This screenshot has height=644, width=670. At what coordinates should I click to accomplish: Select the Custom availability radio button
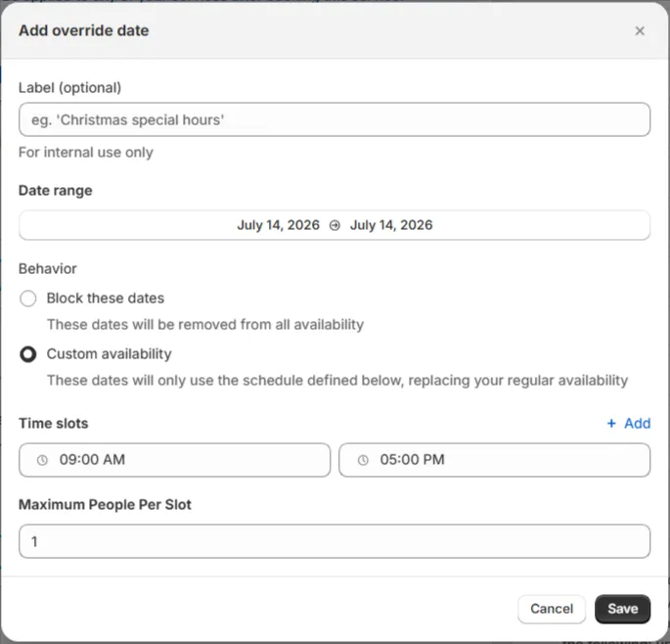pos(28,354)
